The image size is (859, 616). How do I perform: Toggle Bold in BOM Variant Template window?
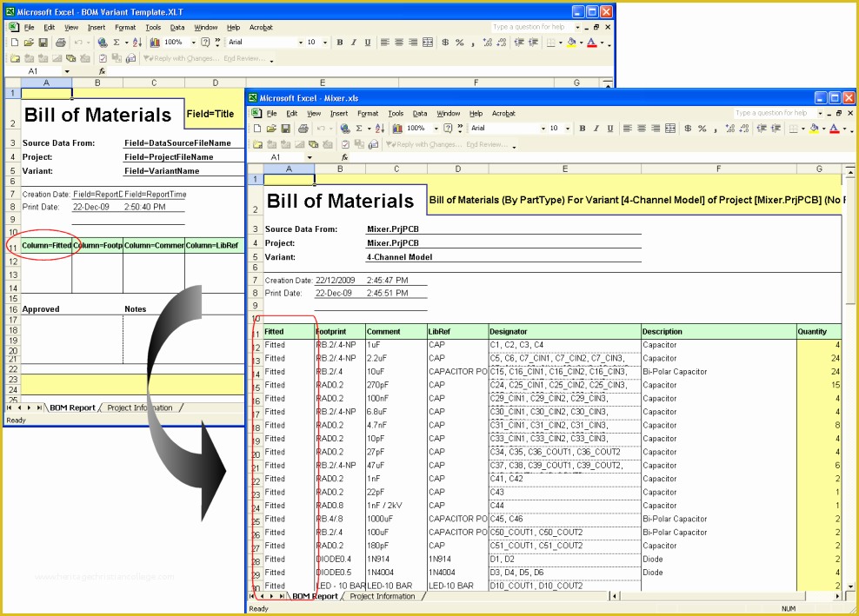pyautogui.click(x=340, y=43)
